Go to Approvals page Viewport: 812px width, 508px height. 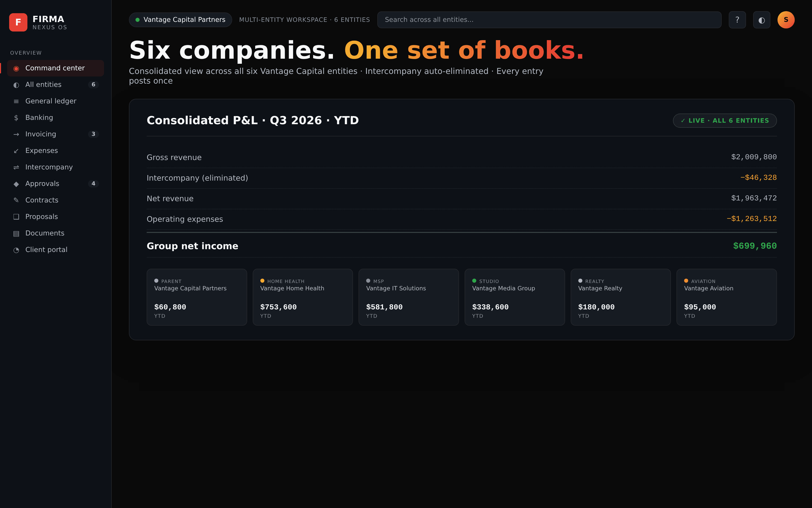tap(56, 183)
